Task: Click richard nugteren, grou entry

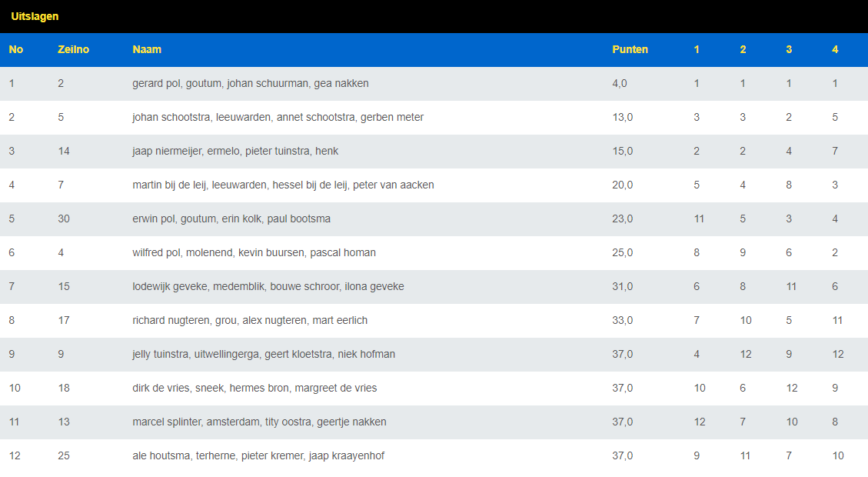Action: (251, 320)
